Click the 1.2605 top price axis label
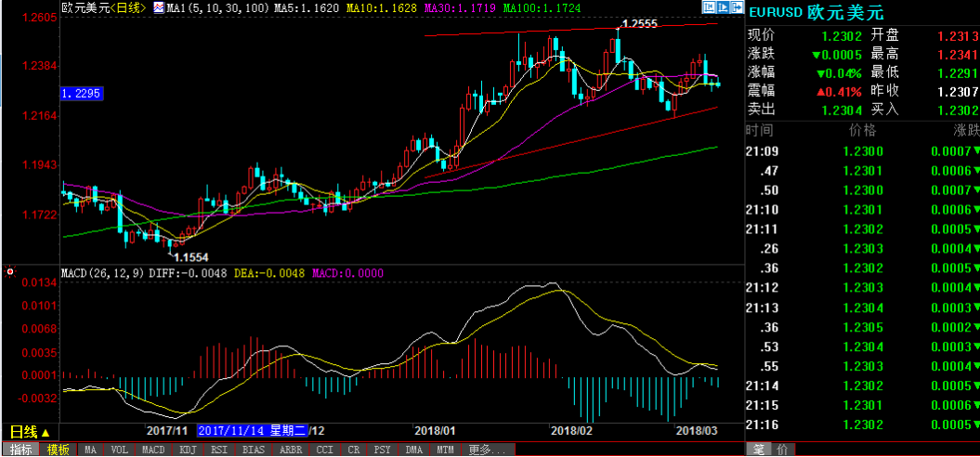 39,18
